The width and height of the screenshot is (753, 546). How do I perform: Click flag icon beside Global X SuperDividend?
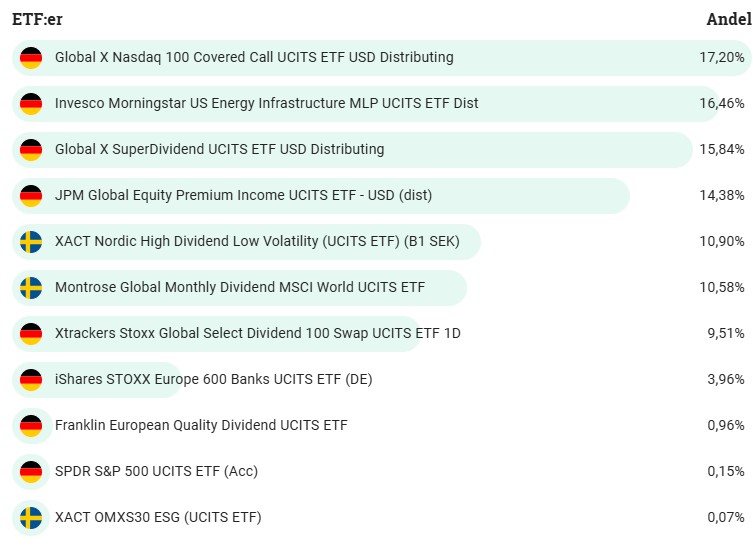click(31, 150)
